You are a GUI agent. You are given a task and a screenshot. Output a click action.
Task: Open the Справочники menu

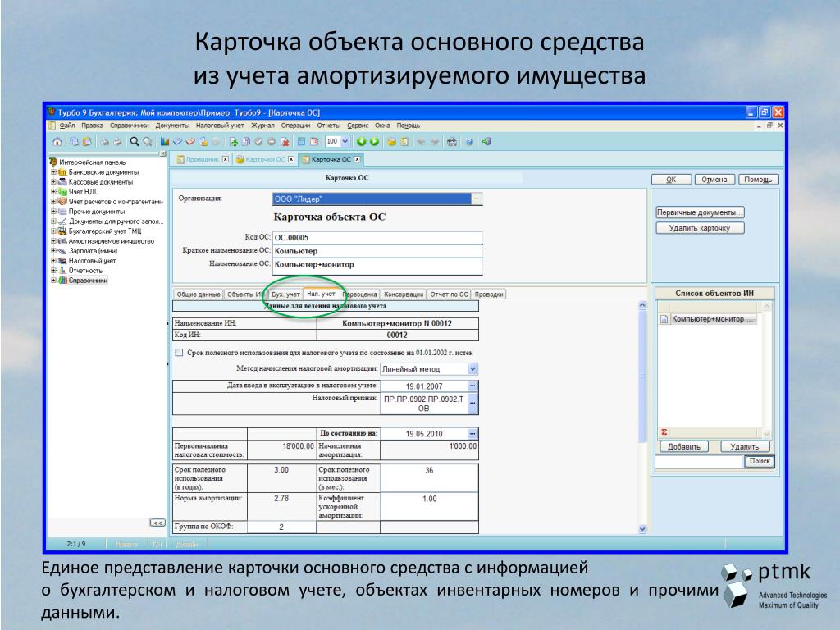coord(129,126)
